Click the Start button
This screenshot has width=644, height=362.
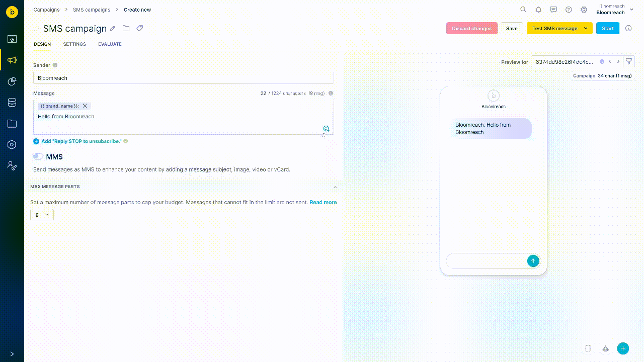click(608, 28)
